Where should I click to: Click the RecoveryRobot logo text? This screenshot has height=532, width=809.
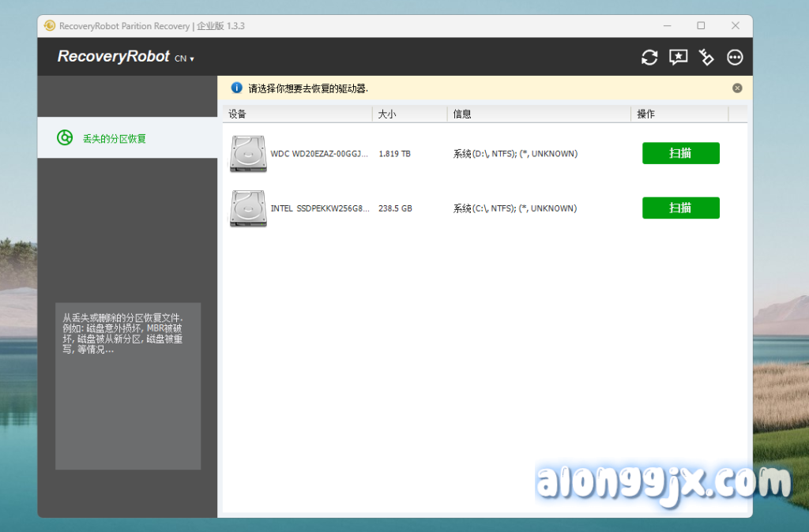tap(114, 57)
